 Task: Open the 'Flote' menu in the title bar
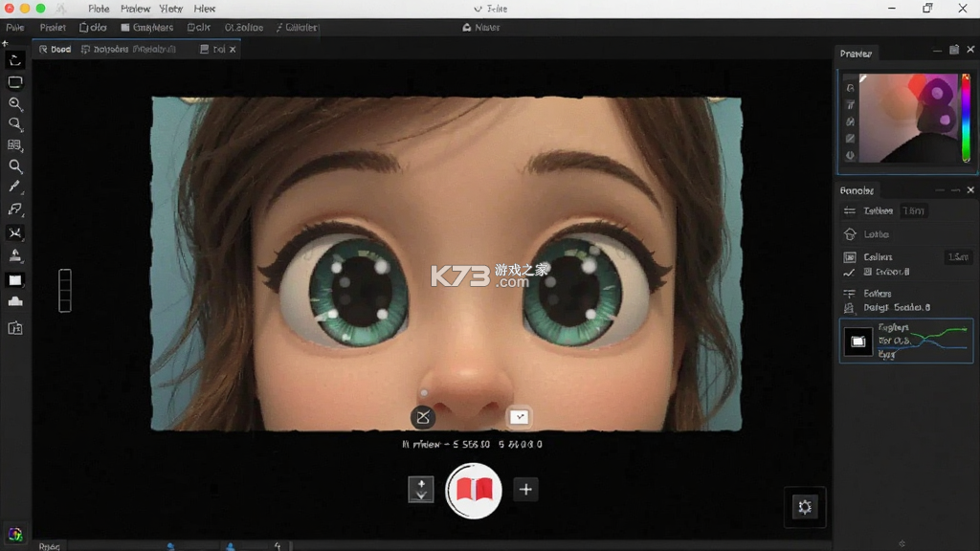pos(99,9)
